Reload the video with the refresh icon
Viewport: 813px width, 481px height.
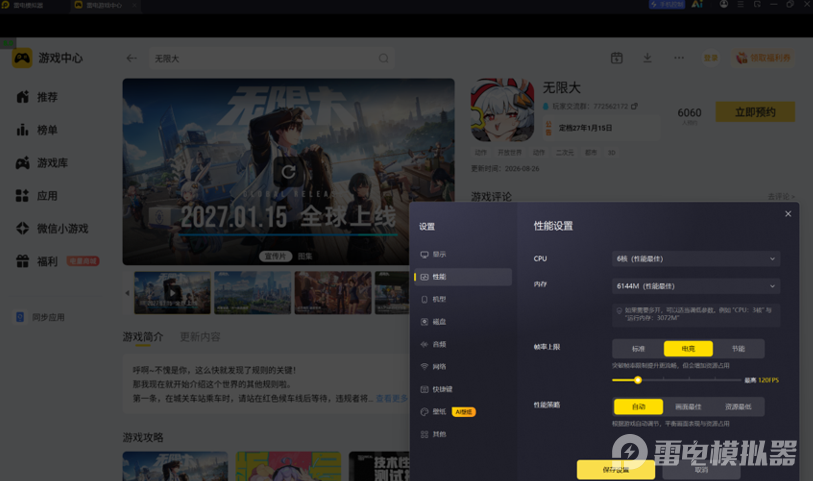pyautogui.click(x=288, y=172)
